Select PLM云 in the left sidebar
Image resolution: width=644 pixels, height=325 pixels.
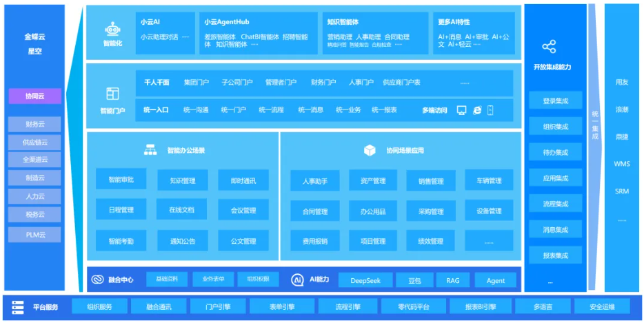(x=35, y=235)
